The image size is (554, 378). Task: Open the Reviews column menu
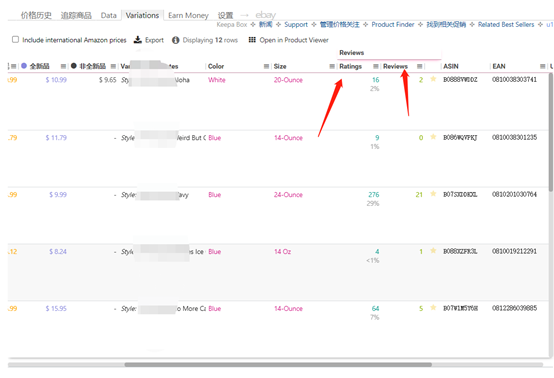pyautogui.click(x=419, y=66)
